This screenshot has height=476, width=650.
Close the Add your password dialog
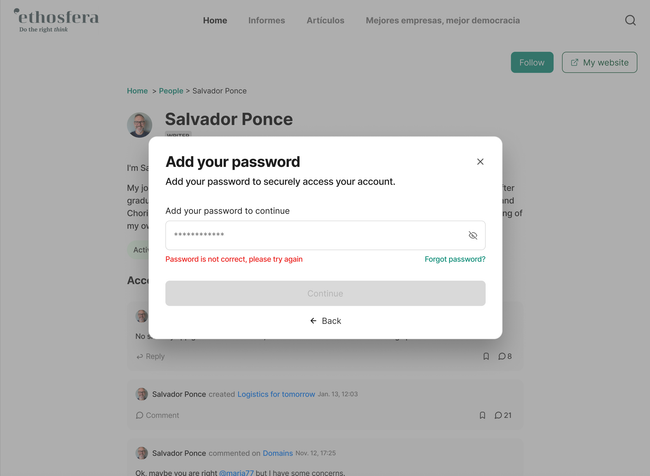point(480,162)
